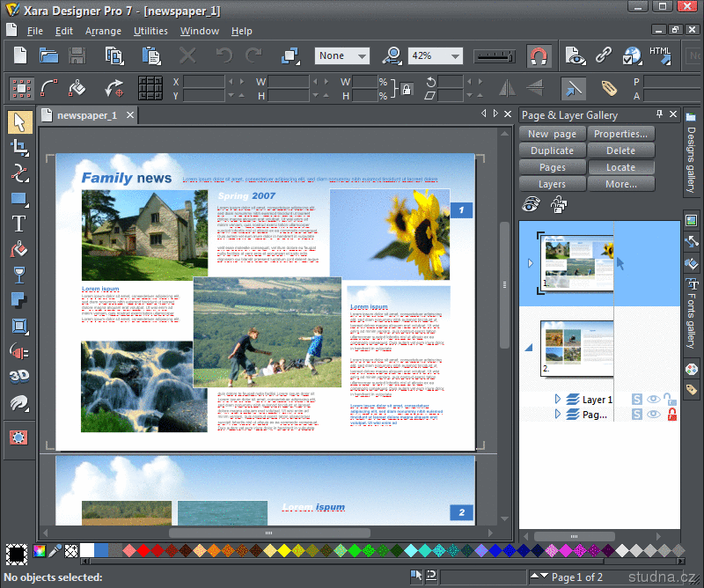
Task: Open the zoom percentage dropdown
Action: pos(455,56)
